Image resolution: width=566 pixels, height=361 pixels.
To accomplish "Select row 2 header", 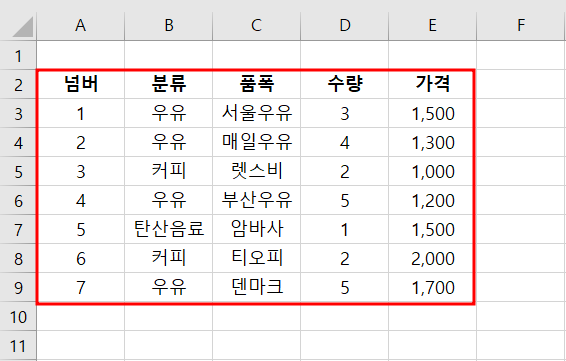I will pyautogui.click(x=18, y=84).
